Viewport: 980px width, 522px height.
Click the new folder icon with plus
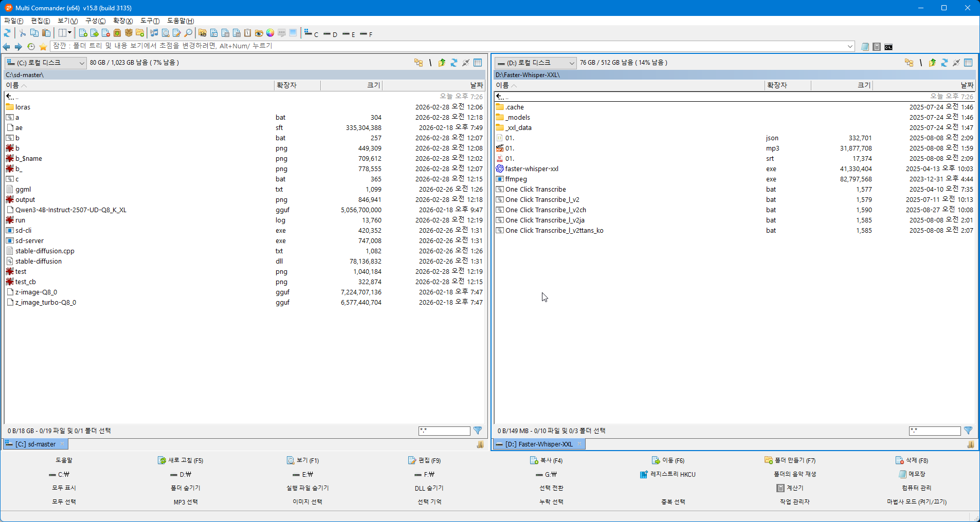click(140, 33)
